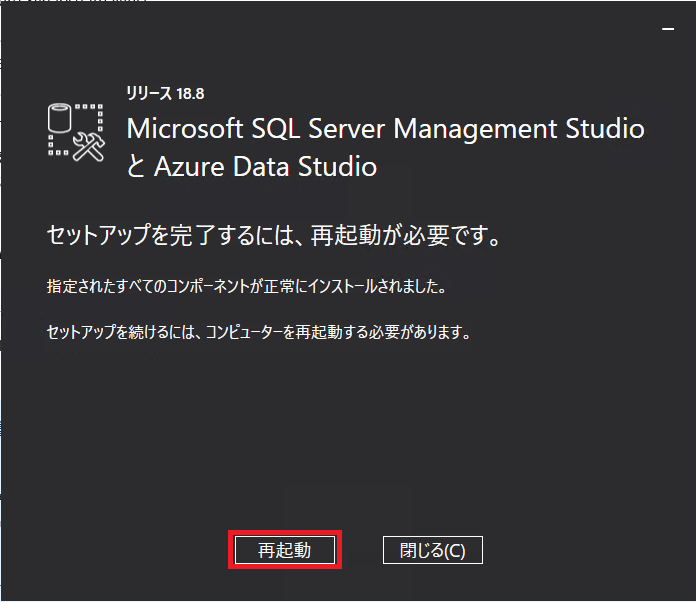Select the リリース 18.8 release label
This screenshot has width=696, height=602.
(x=165, y=94)
